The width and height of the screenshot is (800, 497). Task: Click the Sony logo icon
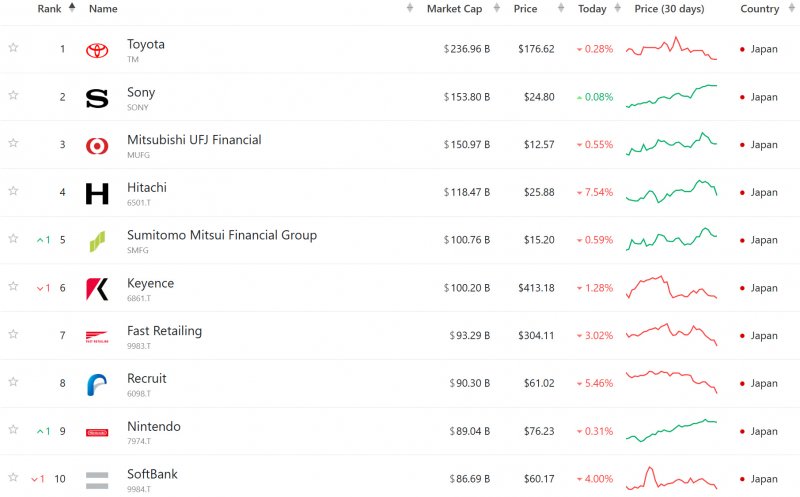click(x=97, y=98)
